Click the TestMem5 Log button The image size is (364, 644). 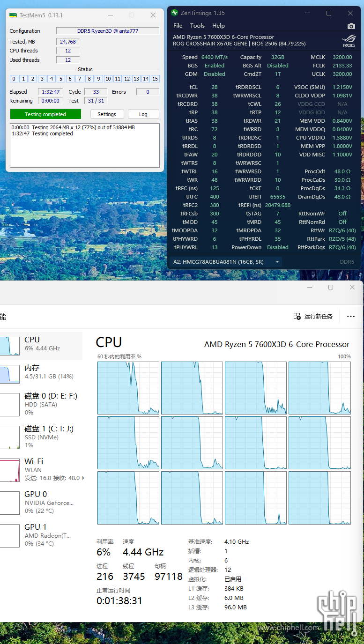[x=143, y=114]
